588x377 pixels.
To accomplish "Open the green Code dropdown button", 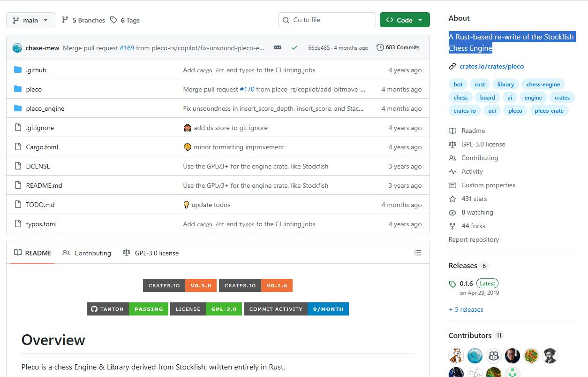I will (405, 20).
